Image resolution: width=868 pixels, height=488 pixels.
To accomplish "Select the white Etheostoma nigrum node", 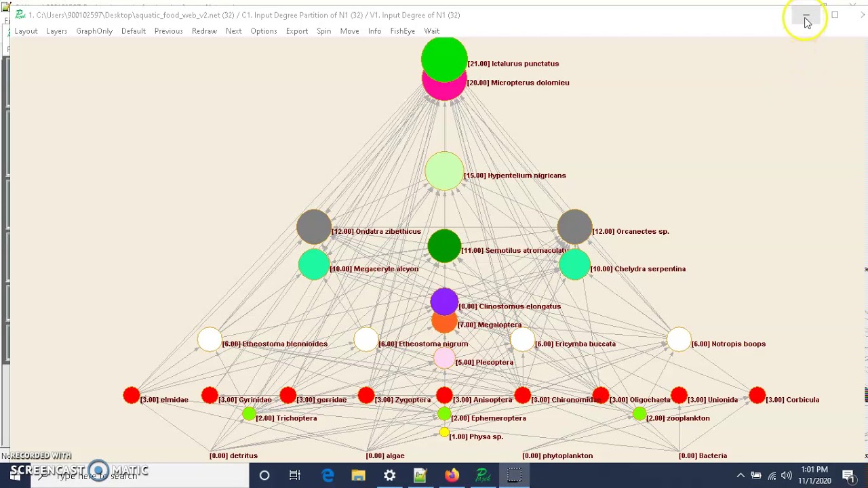I will (x=366, y=340).
